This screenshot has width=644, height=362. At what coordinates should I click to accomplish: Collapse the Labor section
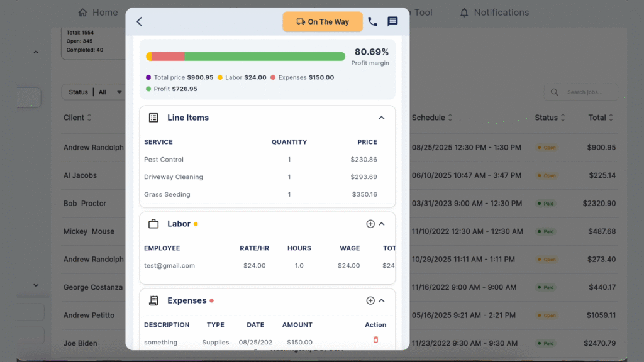pyautogui.click(x=382, y=224)
